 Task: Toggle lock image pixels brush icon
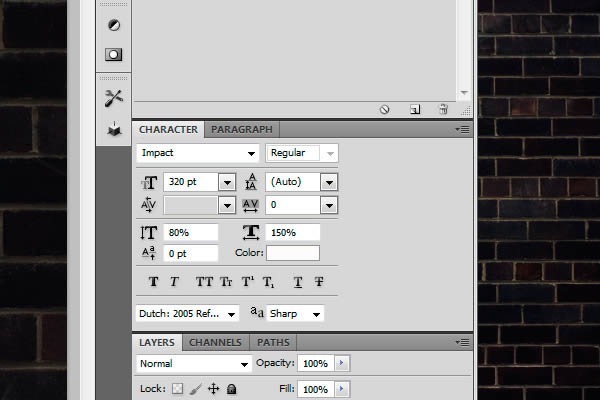click(196, 388)
